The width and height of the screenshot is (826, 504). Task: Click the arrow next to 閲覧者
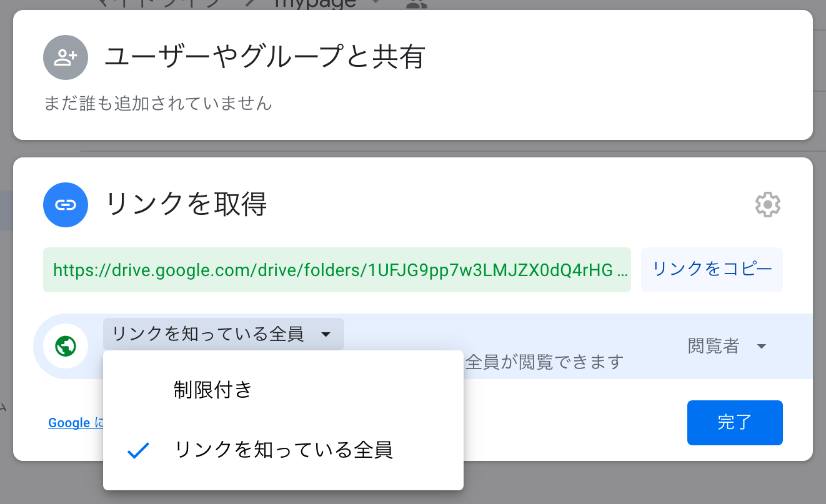pyautogui.click(x=761, y=346)
